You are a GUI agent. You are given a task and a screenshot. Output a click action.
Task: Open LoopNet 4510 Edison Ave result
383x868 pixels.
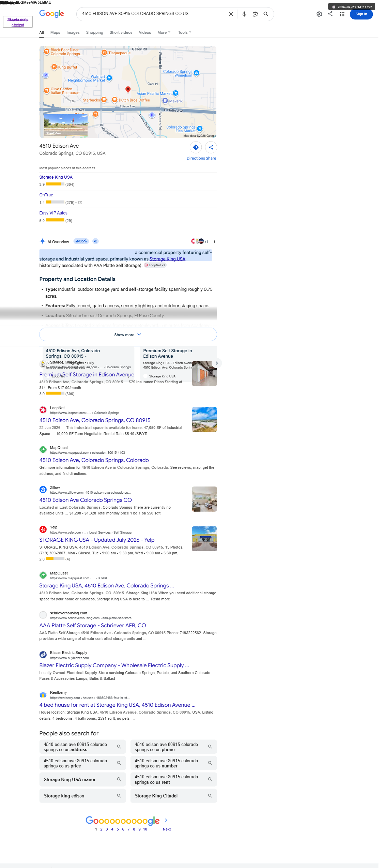[x=95, y=420]
